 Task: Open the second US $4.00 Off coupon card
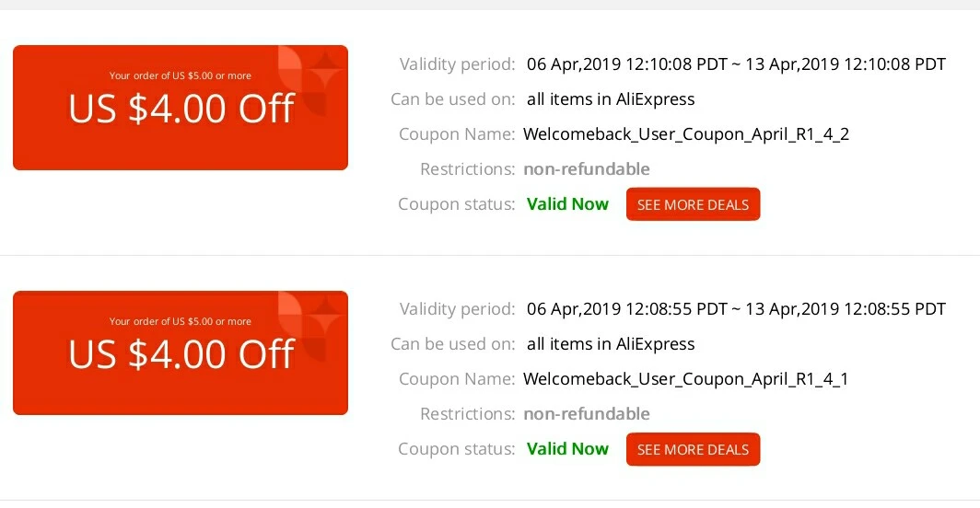[x=181, y=352]
